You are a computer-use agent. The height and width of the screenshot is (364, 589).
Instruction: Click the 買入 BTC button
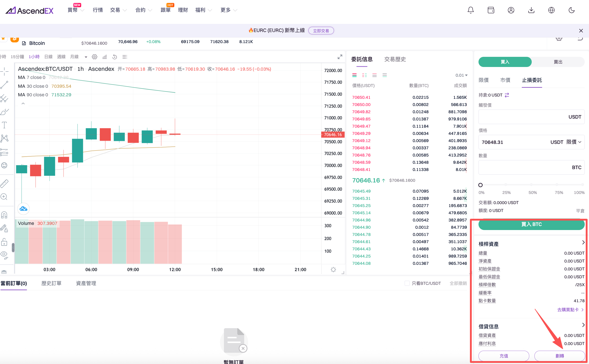[x=531, y=224]
